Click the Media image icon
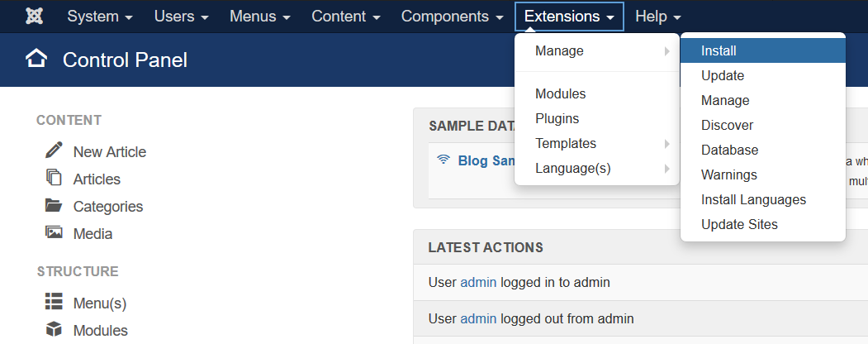 (x=54, y=233)
